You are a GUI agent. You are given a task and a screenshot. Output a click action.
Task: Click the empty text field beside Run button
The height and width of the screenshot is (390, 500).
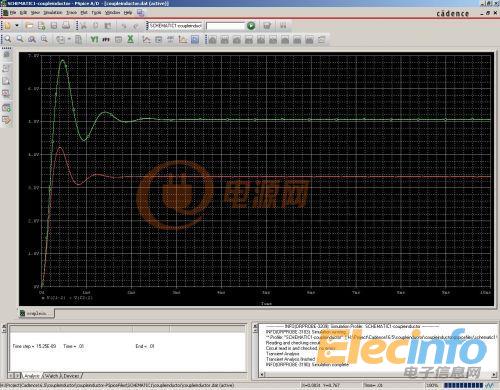coord(225,26)
